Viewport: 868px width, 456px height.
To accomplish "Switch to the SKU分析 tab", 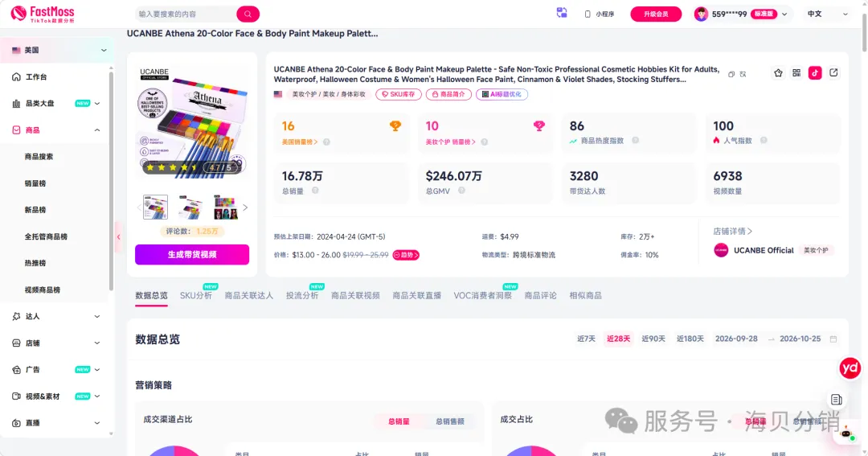I will pyautogui.click(x=196, y=296).
